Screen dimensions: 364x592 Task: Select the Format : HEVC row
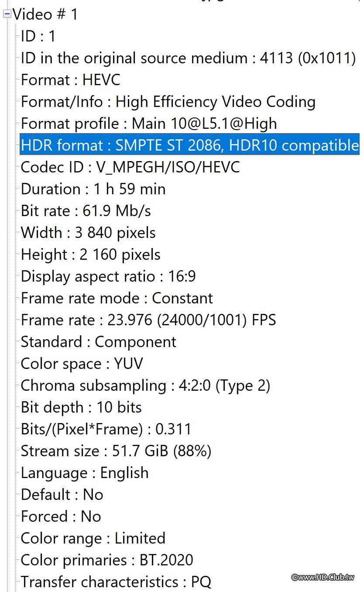(70, 80)
